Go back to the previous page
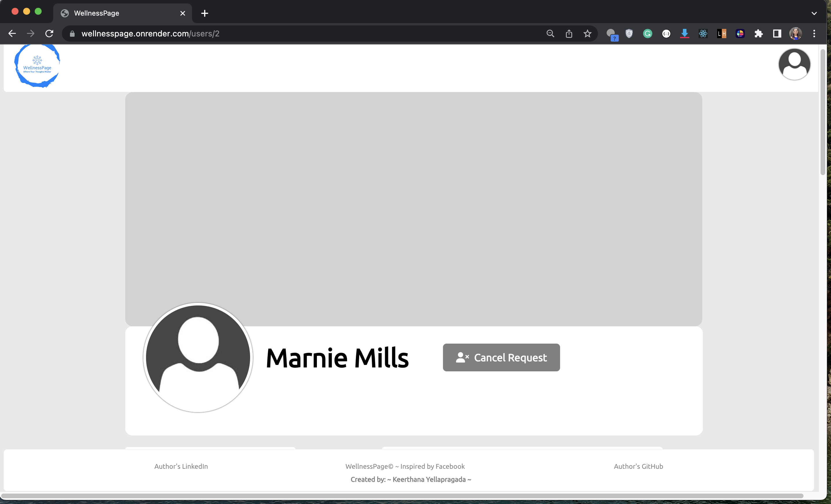This screenshot has width=831, height=504. tap(12, 34)
